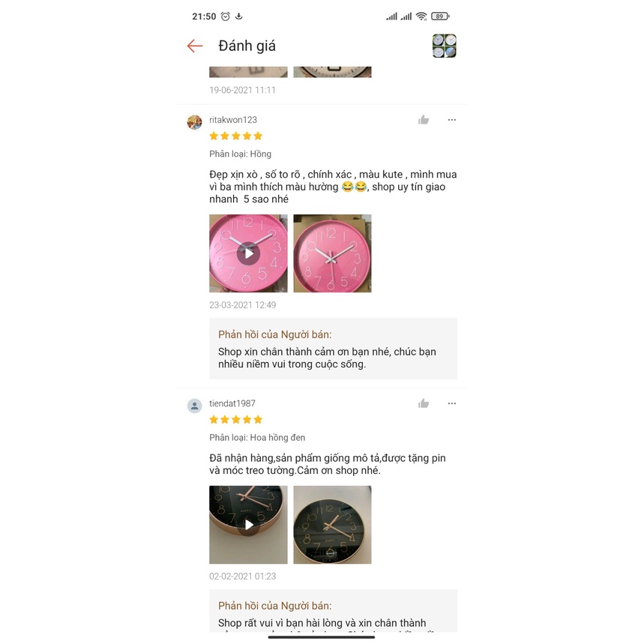View the pink clock review photo
The width and height of the screenshot is (644, 644).
point(332,253)
